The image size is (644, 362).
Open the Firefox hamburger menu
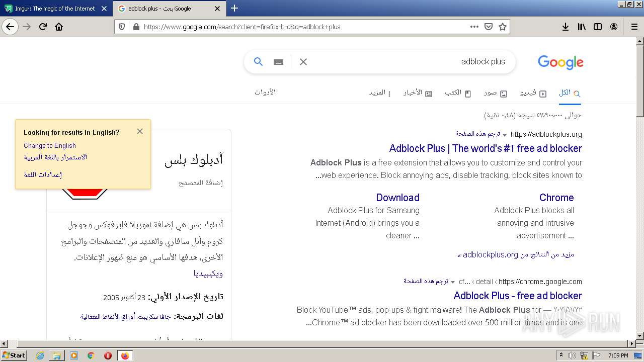point(634,27)
